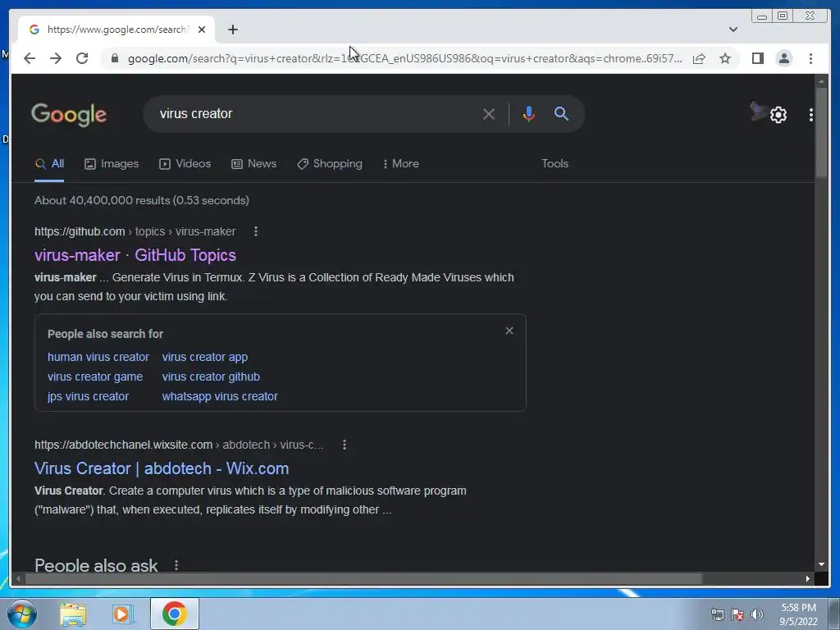The image size is (840, 630).
Task: View site information via the lock icon
Action: pos(114,58)
